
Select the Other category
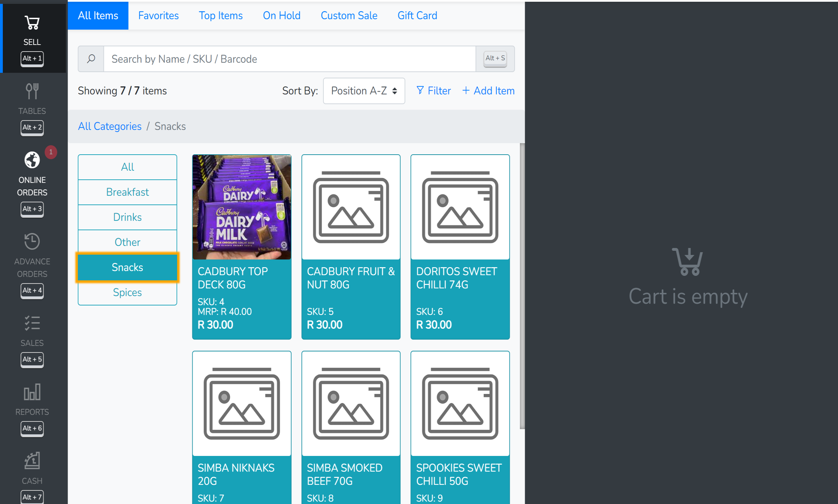(x=128, y=242)
